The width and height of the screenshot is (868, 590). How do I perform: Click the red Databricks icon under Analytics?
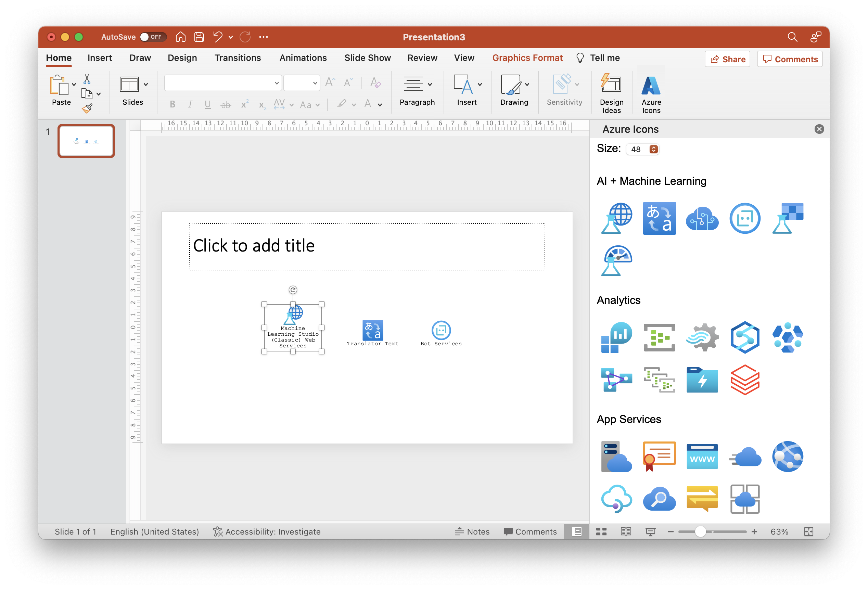pos(744,380)
